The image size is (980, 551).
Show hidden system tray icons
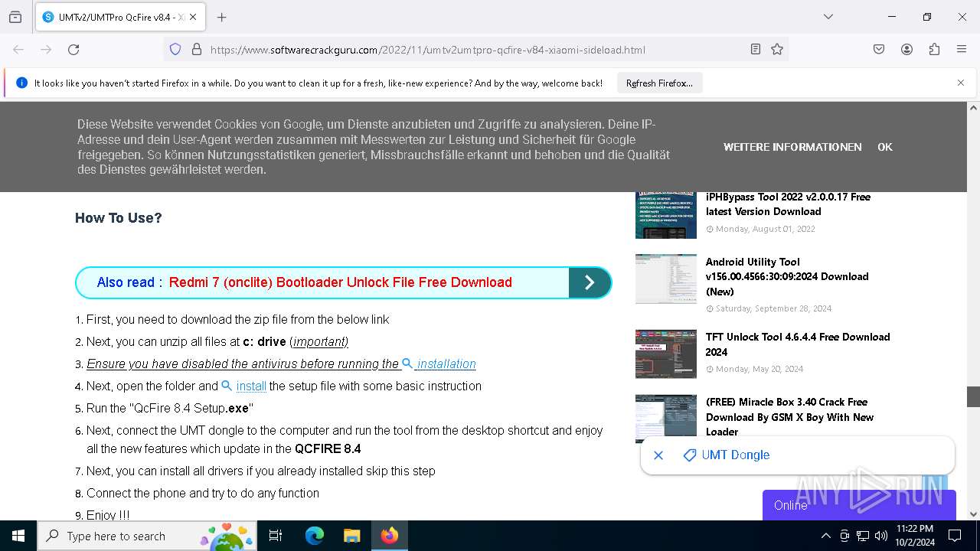(x=825, y=536)
